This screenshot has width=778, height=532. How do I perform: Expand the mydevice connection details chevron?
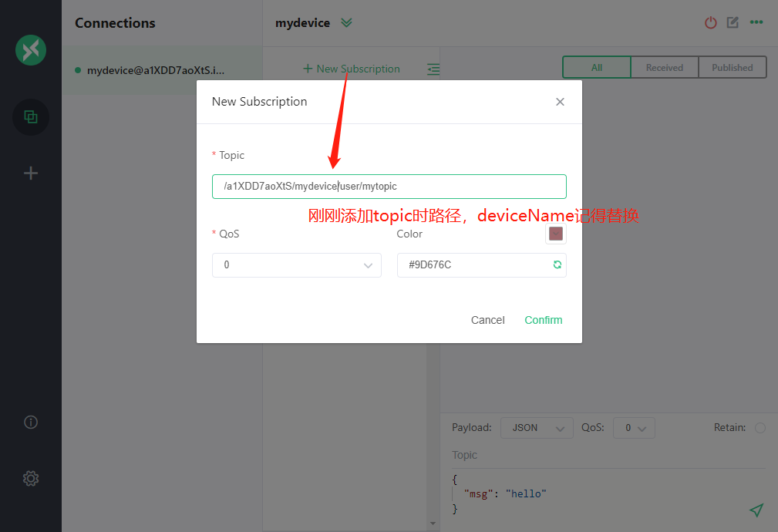click(346, 23)
